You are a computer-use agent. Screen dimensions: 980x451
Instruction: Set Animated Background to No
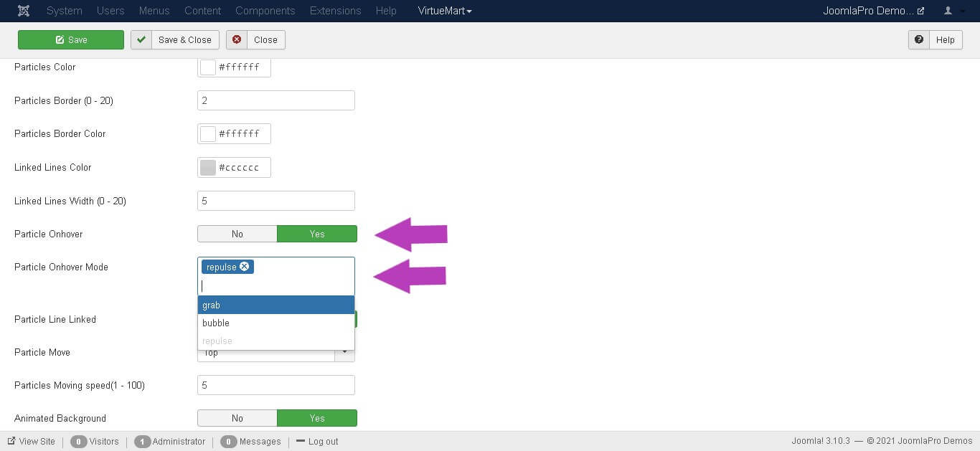pos(237,419)
